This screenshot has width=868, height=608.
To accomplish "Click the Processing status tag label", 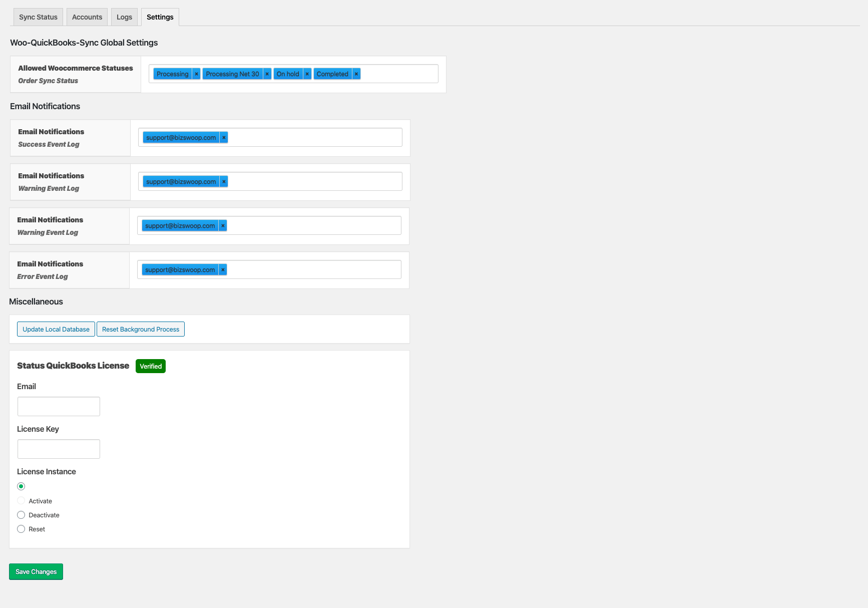I will [173, 74].
